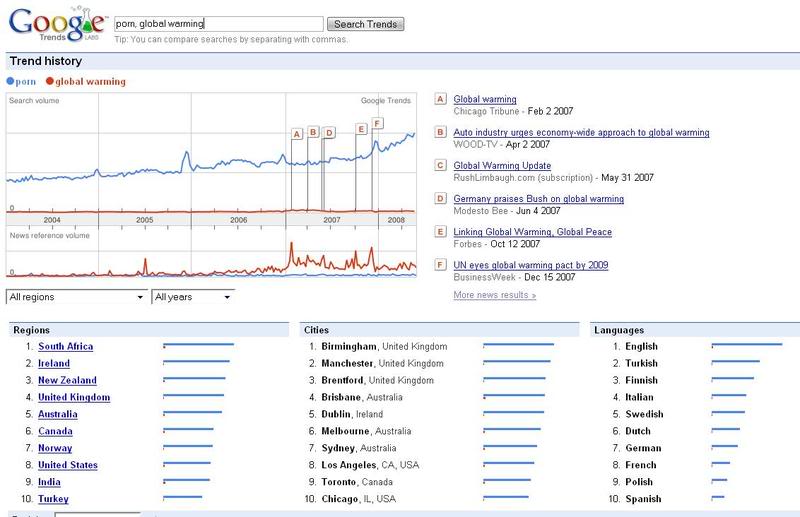The height and width of the screenshot is (517, 800).
Task: Open the All years dropdown
Action: click(x=193, y=297)
